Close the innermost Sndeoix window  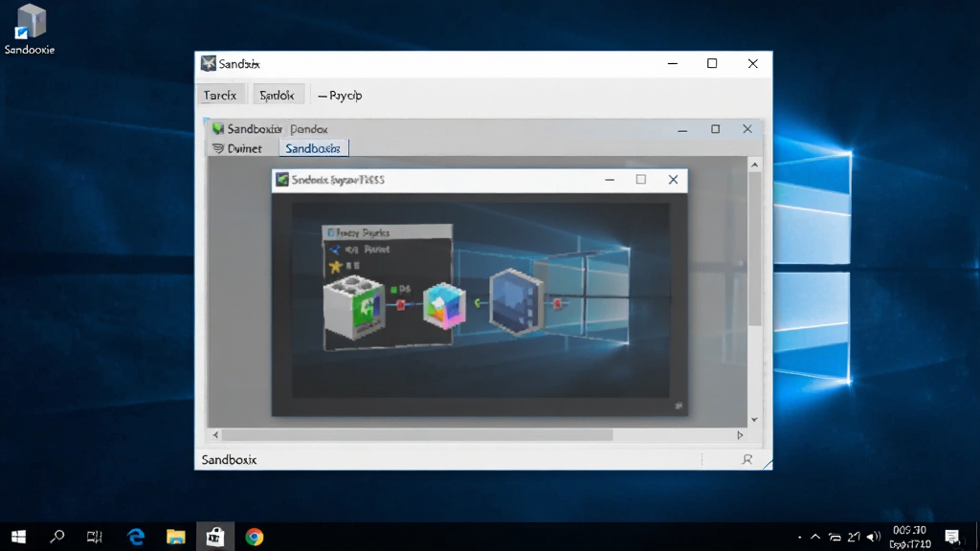click(x=673, y=180)
